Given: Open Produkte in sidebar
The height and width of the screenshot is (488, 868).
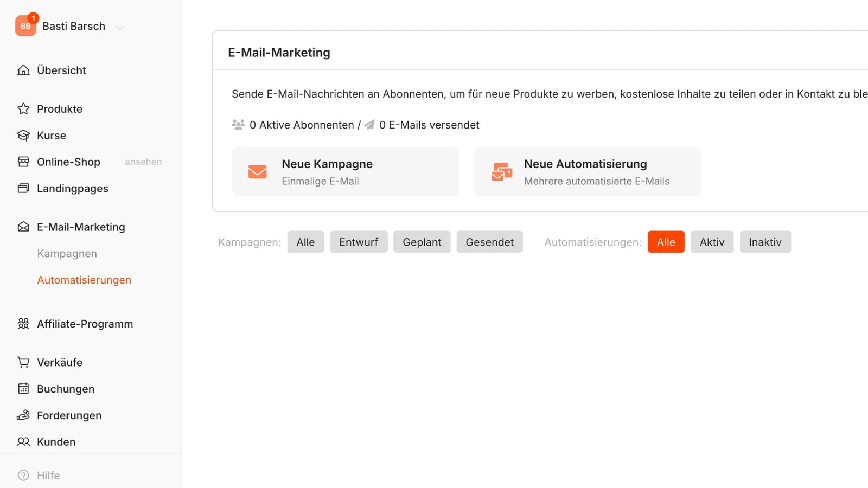Looking at the screenshot, I should pyautogui.click(x=60, y=109).
